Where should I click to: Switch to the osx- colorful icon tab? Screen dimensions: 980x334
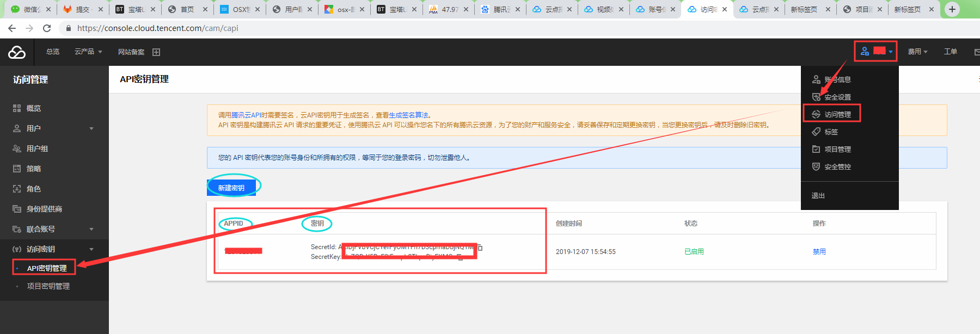344,9
